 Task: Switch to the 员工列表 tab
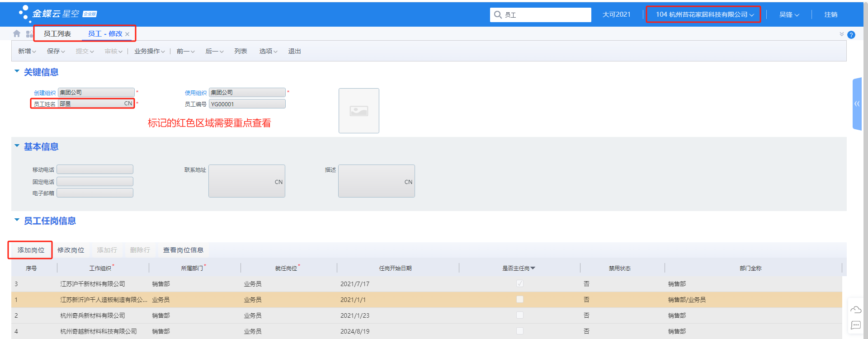tap(57, 34)
